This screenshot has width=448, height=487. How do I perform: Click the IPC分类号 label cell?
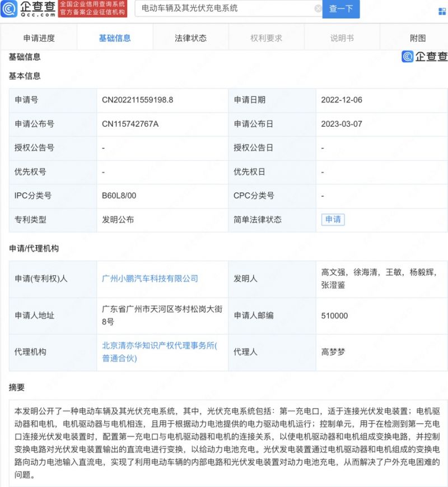tap(53, 196)
